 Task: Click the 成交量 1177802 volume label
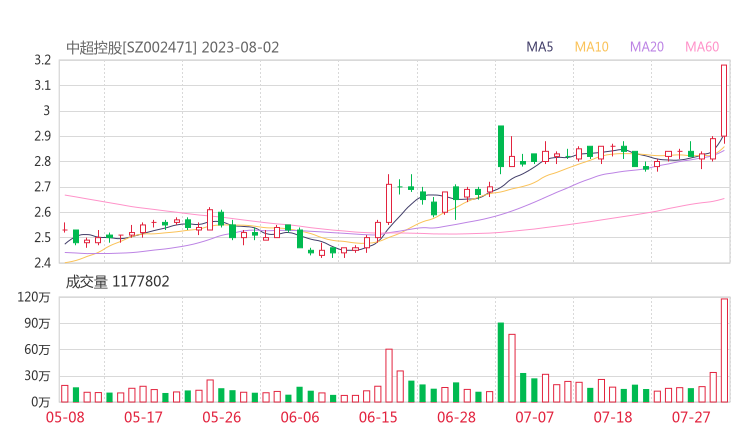pos(118,282)
